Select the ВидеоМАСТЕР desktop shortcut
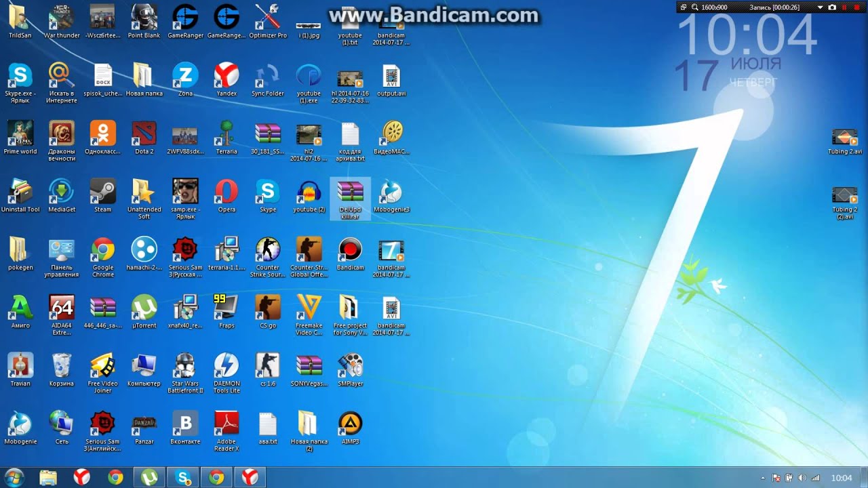This screenshot has width=868, height=488. 391,138
